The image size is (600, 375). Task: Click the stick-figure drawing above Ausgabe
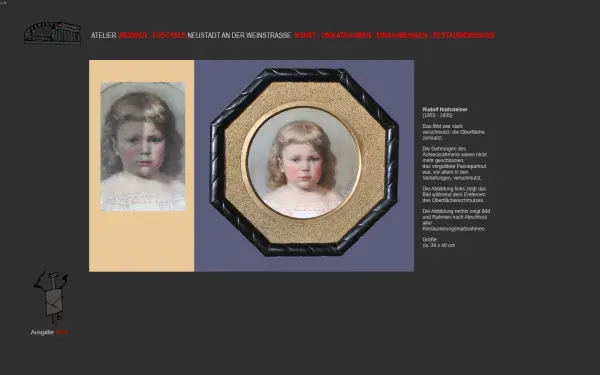[51, 297]
